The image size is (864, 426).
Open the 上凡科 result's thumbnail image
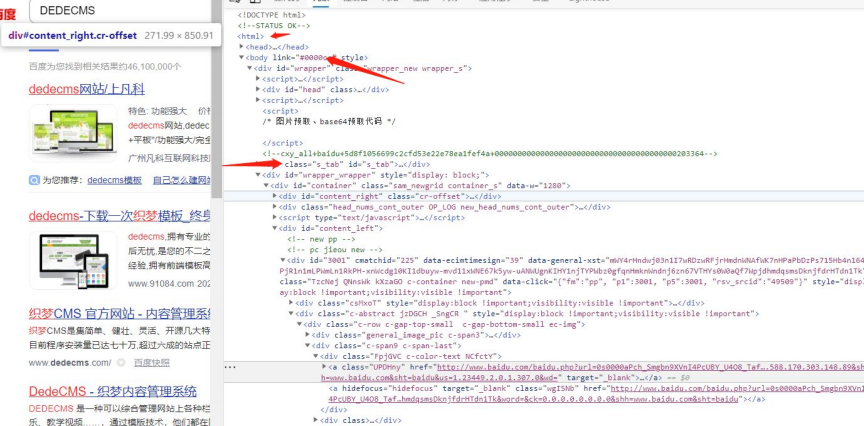[x=73, y=133]
